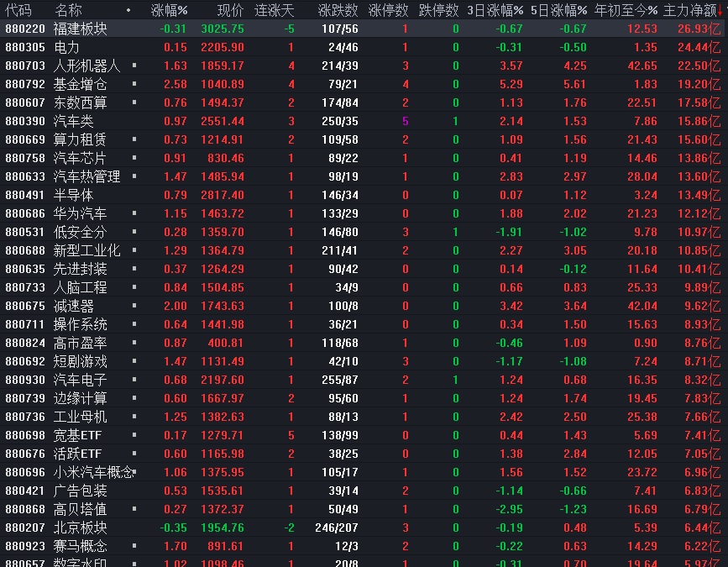Click code 880305
This screenshot has width=728, height=567.
[x=25, y=47]
